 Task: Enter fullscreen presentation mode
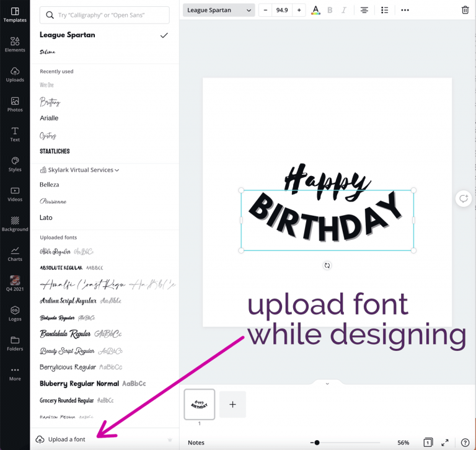click(445, 443)
